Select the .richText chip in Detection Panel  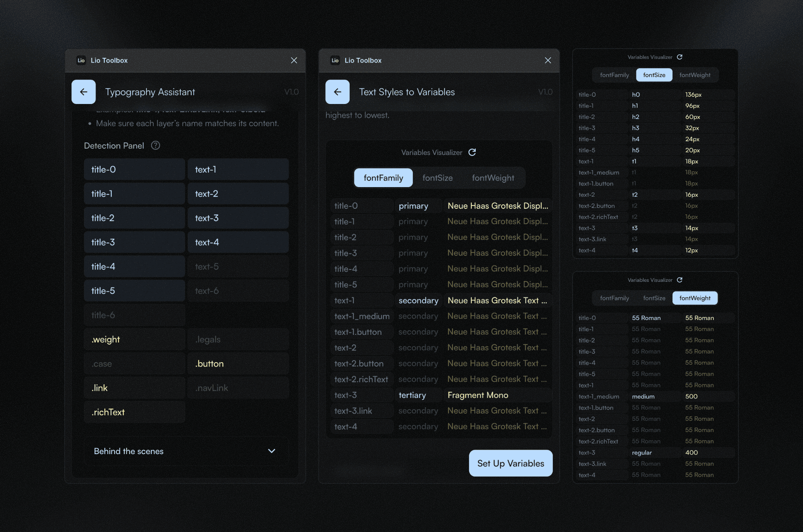[134, 412]
